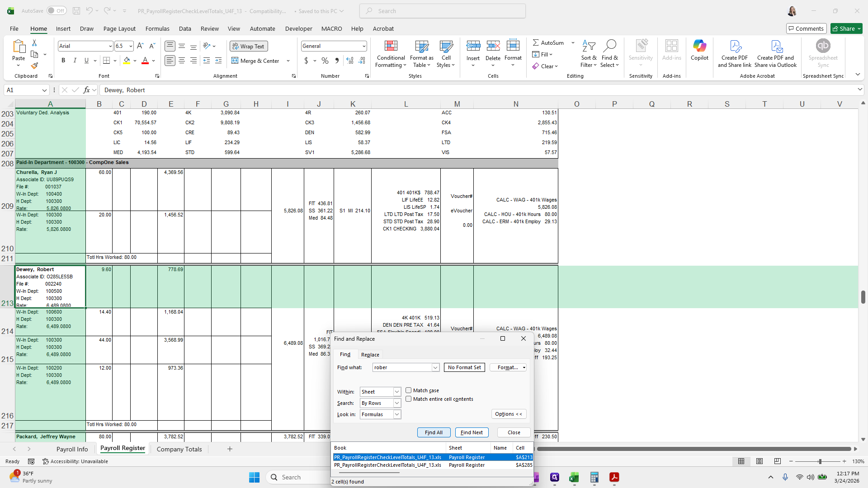The image size is (868, 488).
Task: Click the Copilot icon
Action: pyautogui.click(x=699, y=46)
